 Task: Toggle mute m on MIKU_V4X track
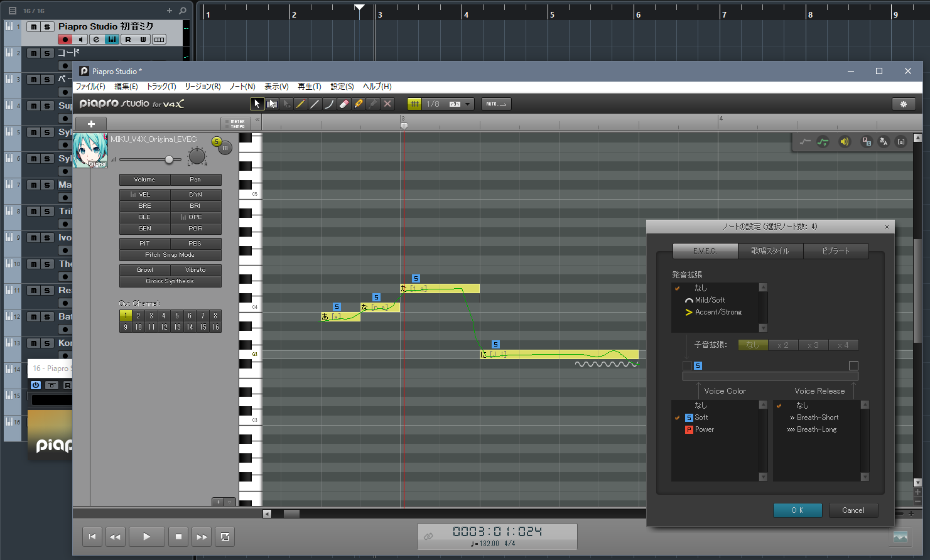[x=225, y=148]
